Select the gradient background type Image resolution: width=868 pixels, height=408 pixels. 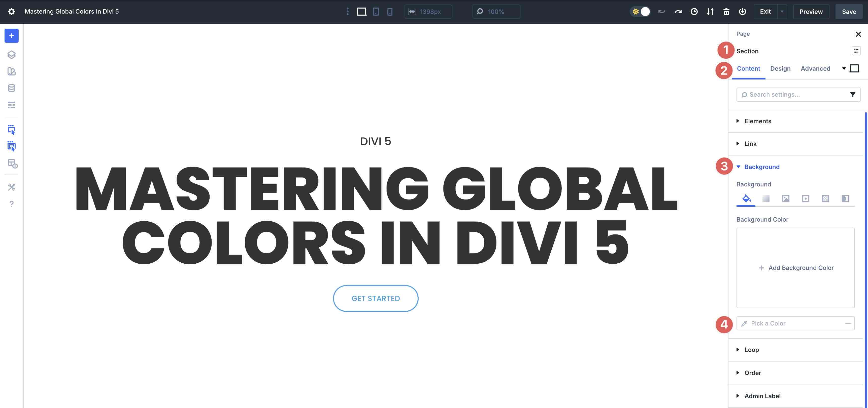766,199
